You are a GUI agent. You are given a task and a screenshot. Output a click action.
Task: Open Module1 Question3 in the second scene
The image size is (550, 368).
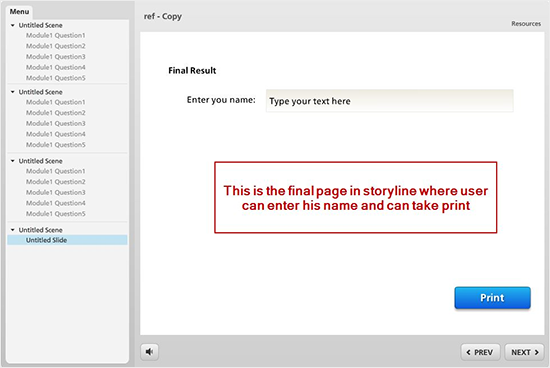(x=55, y=123)
